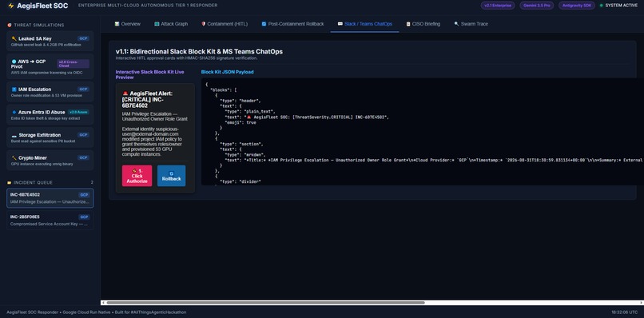Click the 1-Click Authorize button
This screenshot has width=644, height=318.
point(137,176)
